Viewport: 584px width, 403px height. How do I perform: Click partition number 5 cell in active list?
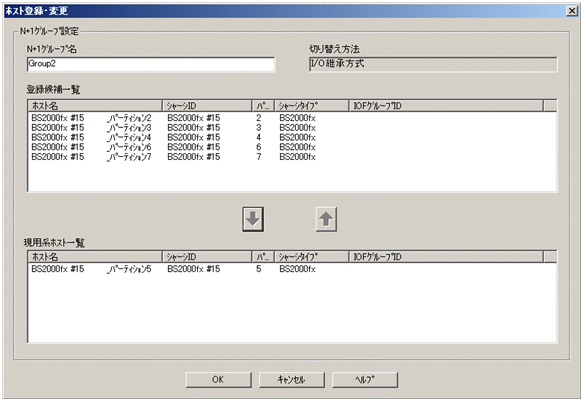pos(259,269)
